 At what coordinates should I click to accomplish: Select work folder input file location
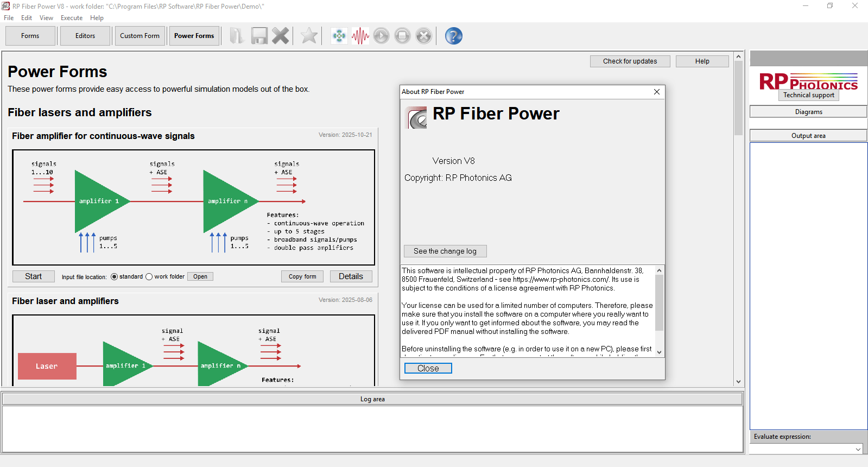pyautogui.click(x=149, y=276)
